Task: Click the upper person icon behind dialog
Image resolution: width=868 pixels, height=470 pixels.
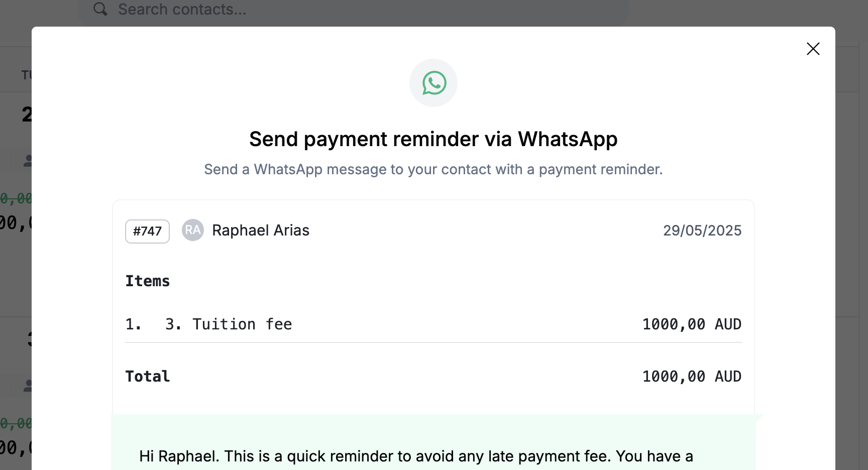Action: pyautogui.click(x=28, y=161)
